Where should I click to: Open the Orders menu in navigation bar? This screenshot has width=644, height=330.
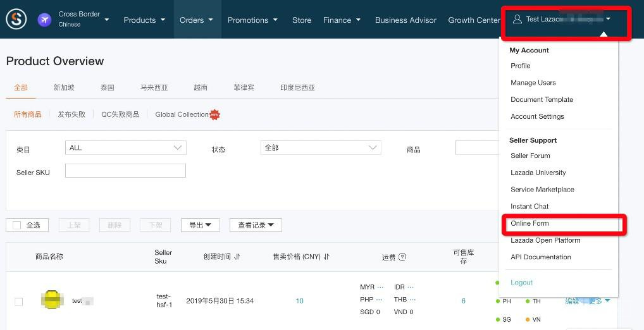[196, 20]
